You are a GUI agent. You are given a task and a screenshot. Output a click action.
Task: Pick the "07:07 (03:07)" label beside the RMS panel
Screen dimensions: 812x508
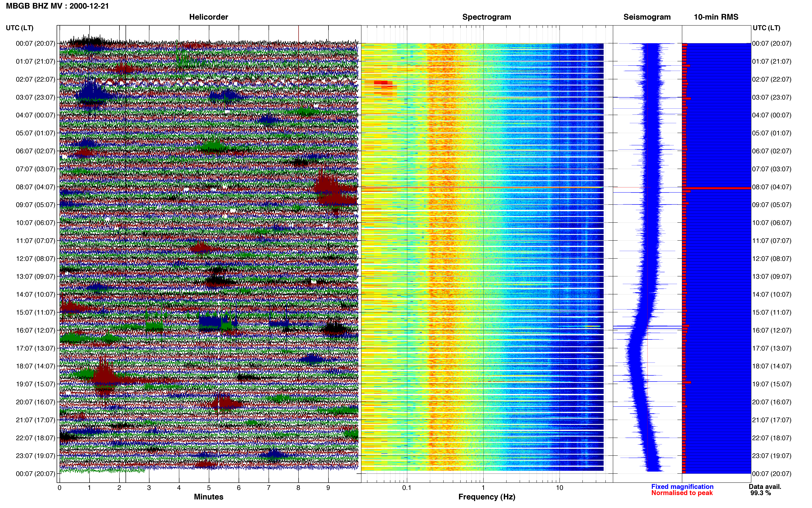click(772, 169)
